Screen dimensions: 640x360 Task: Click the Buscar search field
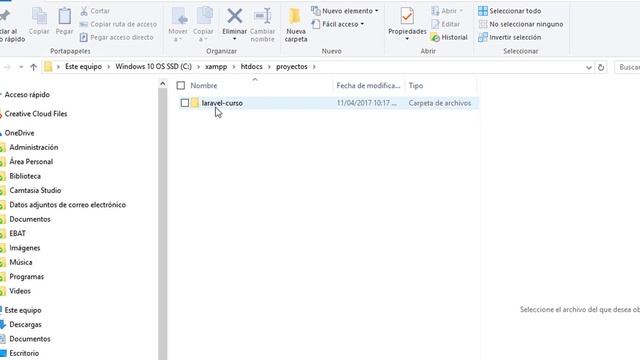(x=627, y=67)
